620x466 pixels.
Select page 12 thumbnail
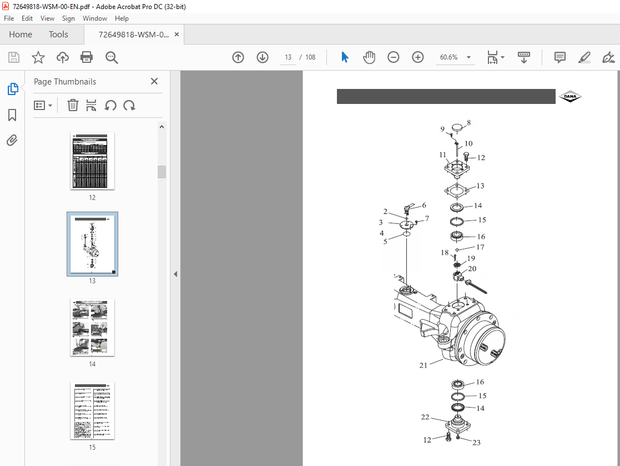click(x=92, y=161)
